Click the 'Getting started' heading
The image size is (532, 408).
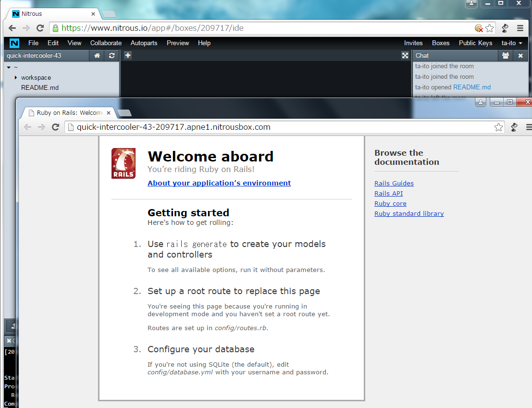pyautogui.click(x=188, y=212)
